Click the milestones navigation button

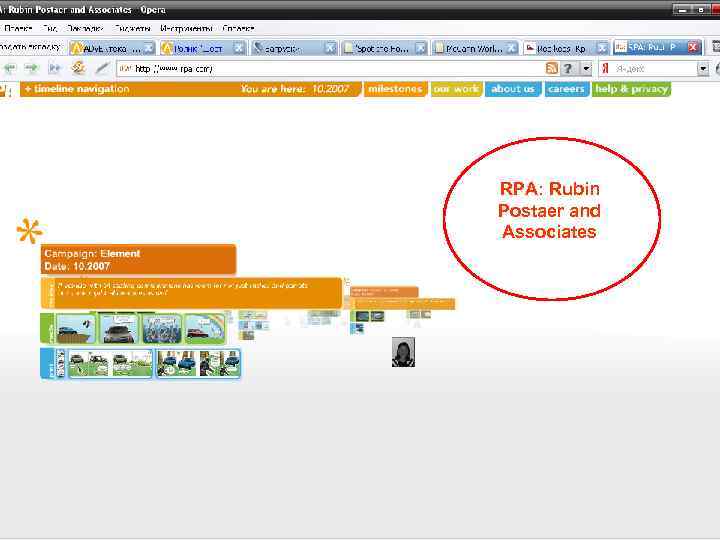click(x=395, y=89)
